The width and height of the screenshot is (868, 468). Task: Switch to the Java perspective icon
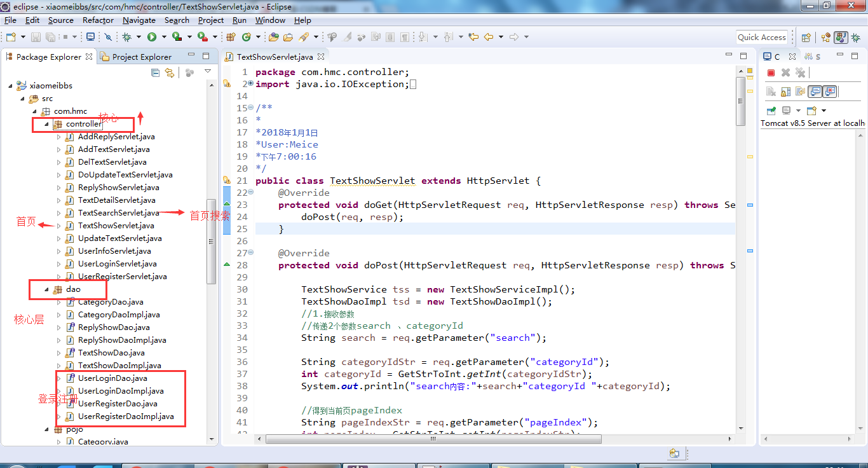point(841,38)
